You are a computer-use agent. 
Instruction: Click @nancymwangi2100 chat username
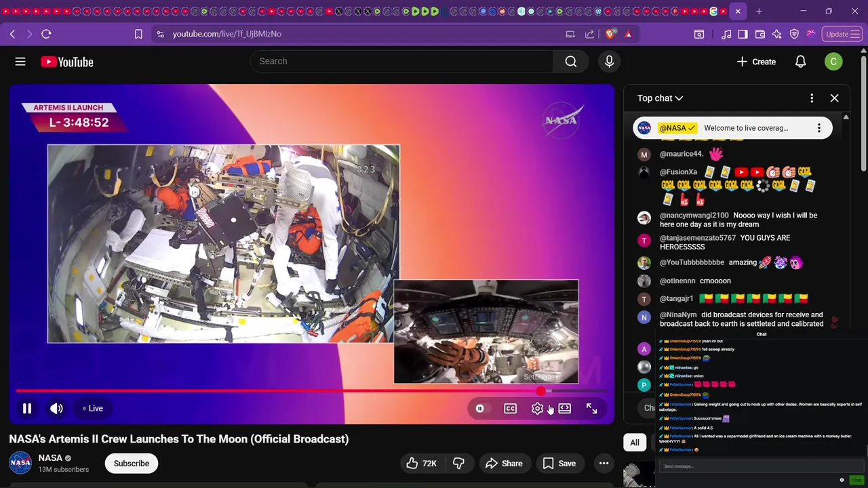pos(694,216)
